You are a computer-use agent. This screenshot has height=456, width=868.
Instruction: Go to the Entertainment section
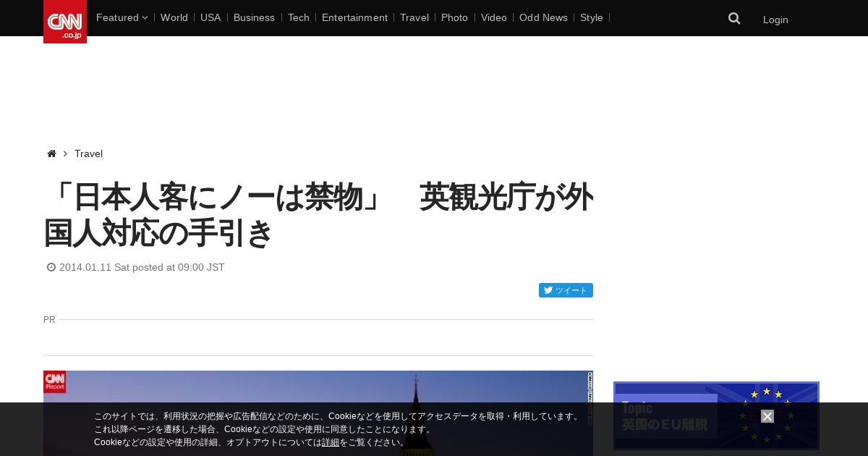354,17
